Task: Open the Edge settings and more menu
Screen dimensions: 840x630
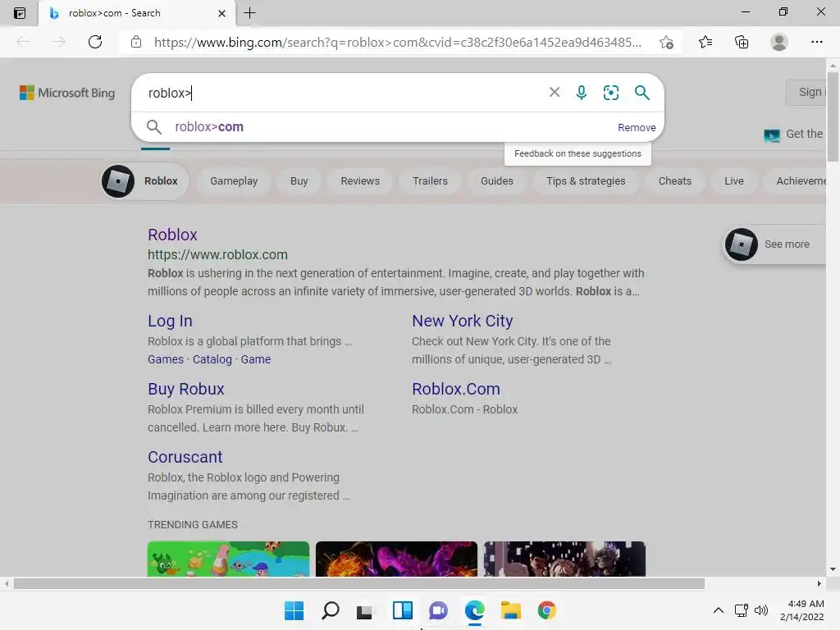Action: pyautogui.click(x=816, y=42)
